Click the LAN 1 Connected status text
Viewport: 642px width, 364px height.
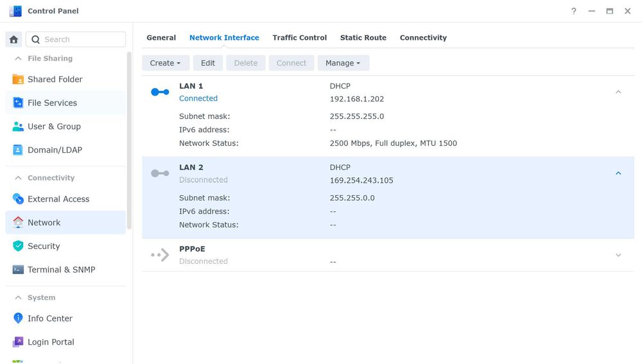point(198,98)
